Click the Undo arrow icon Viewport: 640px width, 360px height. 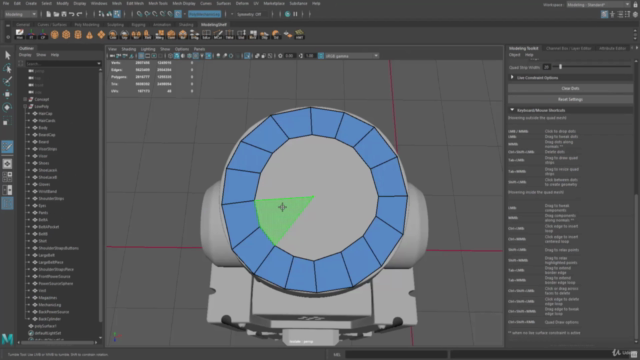[71, 14]
